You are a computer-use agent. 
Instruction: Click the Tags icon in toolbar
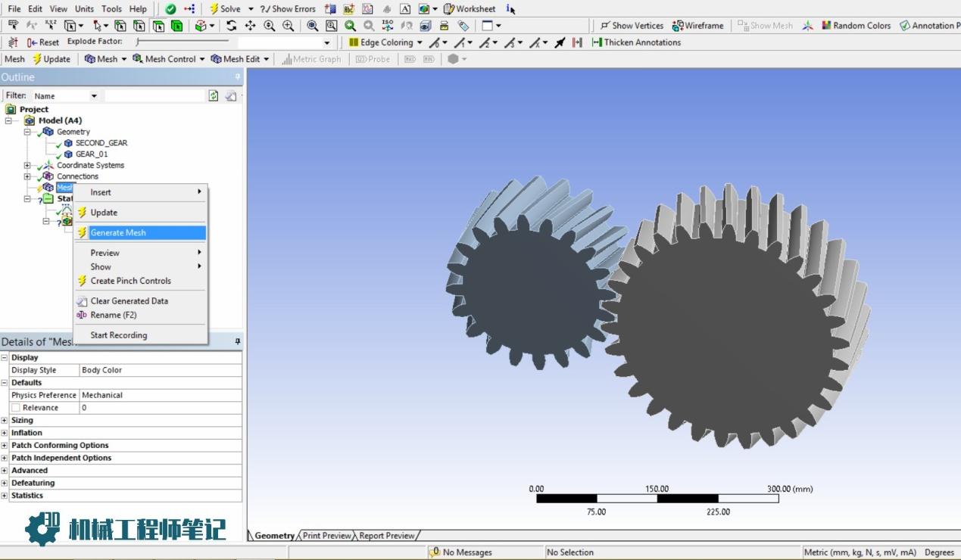click(x=463, y=26)
